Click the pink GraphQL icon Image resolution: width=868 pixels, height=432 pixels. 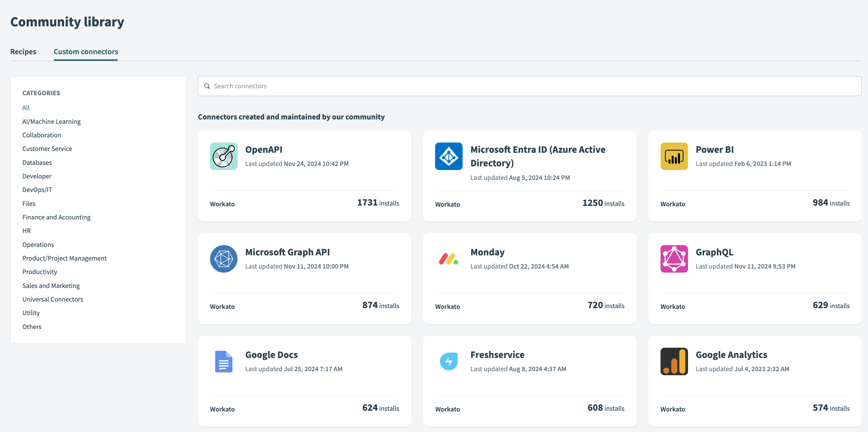click(674, 259)
